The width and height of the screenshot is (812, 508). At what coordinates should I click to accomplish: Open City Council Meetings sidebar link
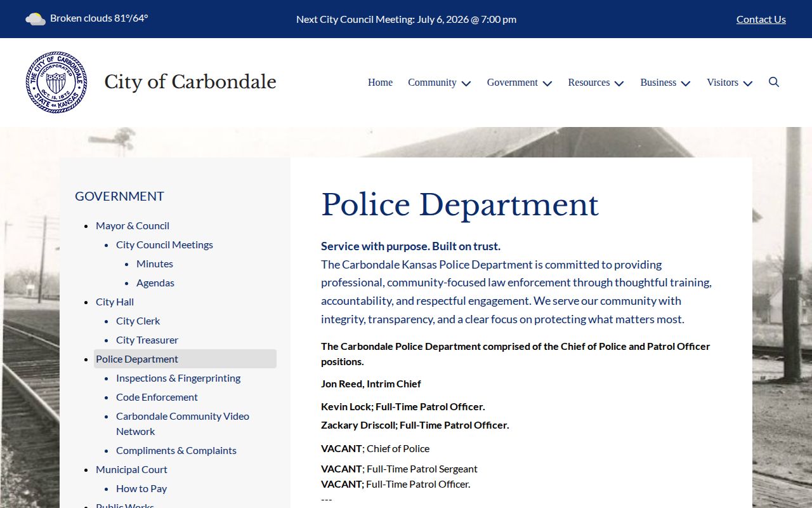coord(164,244)
